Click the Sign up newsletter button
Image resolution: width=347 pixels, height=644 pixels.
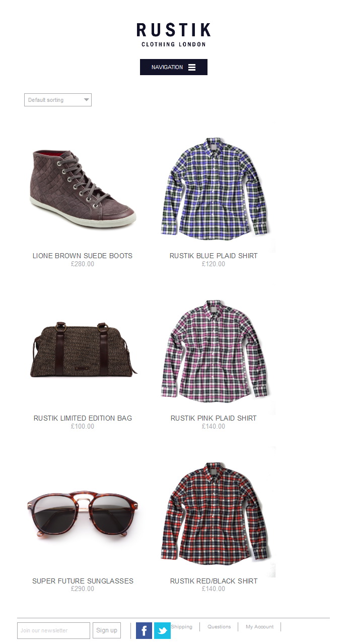point(107,630)
